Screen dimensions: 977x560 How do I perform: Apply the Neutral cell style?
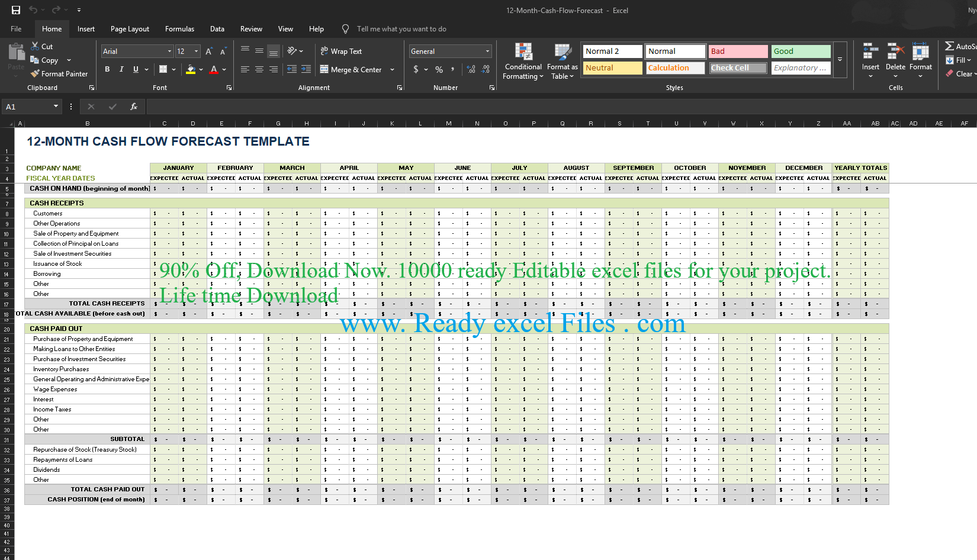coord(612,68)
